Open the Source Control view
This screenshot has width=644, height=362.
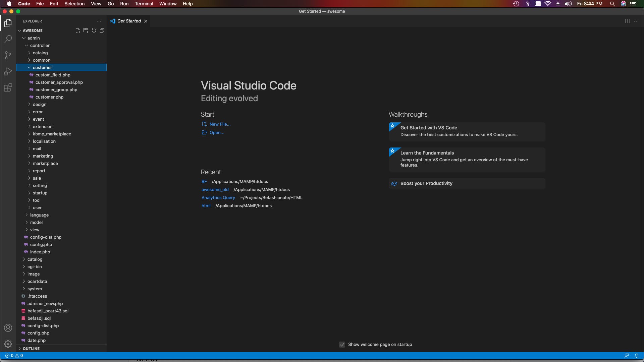tap(8, 55)
